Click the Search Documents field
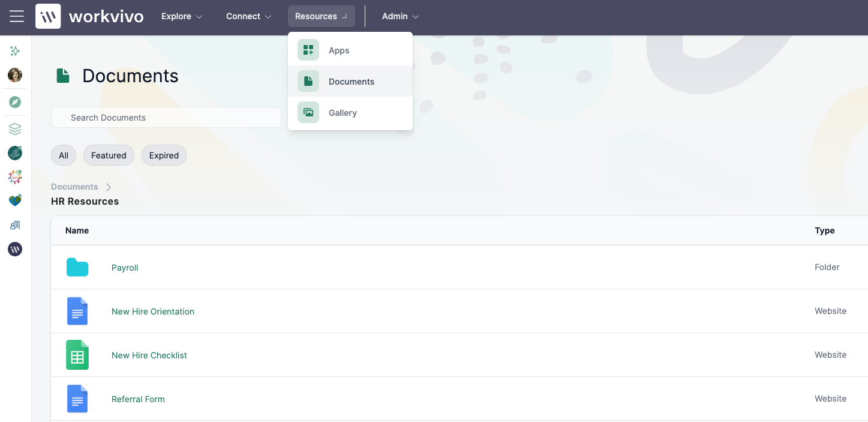Image resolution: width=868 pixels, height=422 pixels. pyautogui.click(x=166, y=118)
